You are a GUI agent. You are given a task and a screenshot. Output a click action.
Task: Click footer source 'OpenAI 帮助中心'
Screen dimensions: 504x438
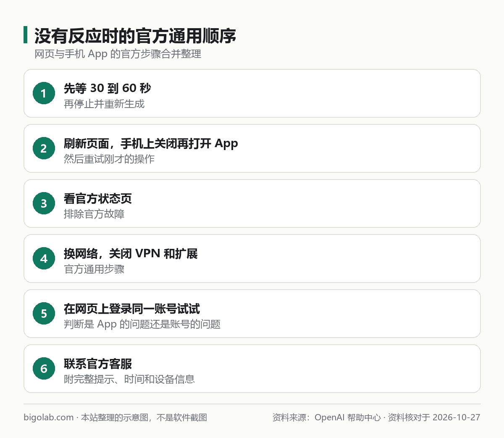click(348, 417)
